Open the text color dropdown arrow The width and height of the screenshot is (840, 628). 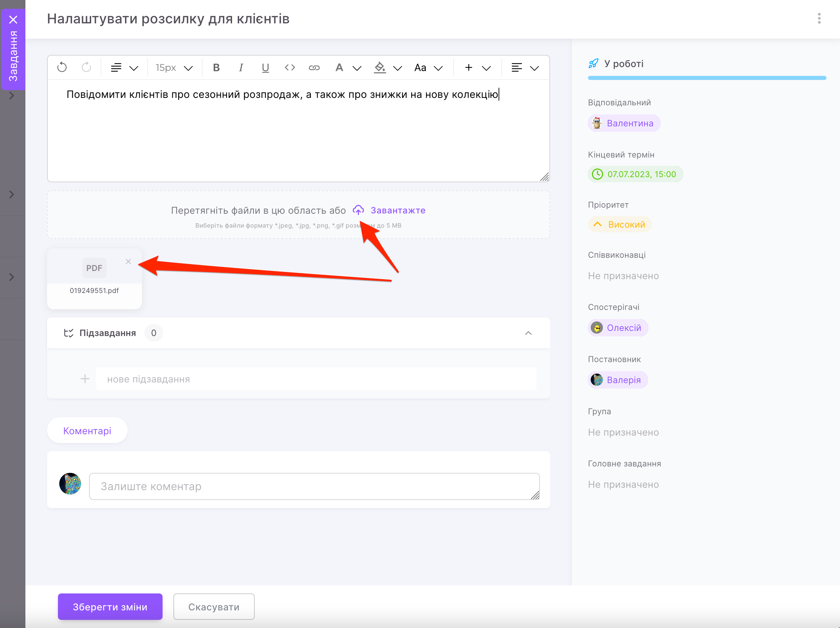(x=357, y=68)
